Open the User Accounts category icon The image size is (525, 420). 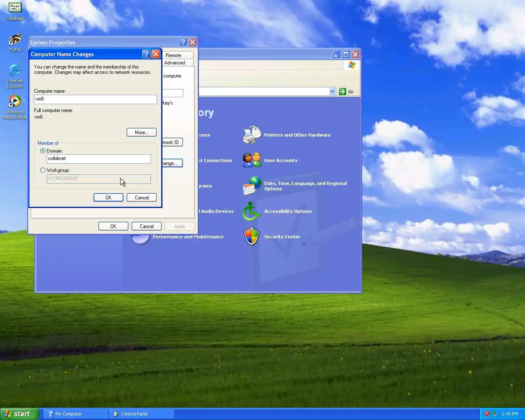click(252, 160)
